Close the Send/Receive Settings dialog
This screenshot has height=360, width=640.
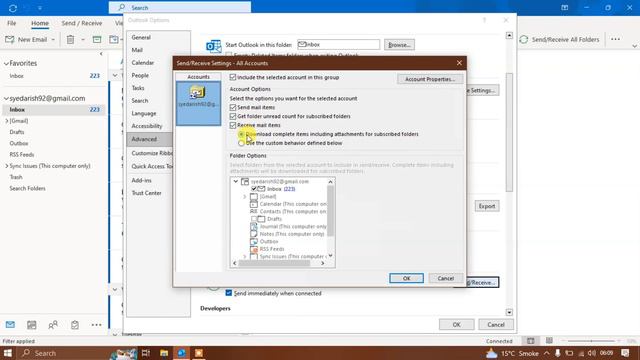pyautogui.click(x=459, y=63)
